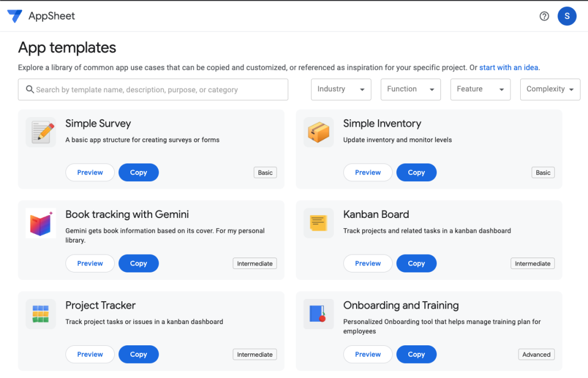Preview the Simple Survey template

(x=90, y=172)
